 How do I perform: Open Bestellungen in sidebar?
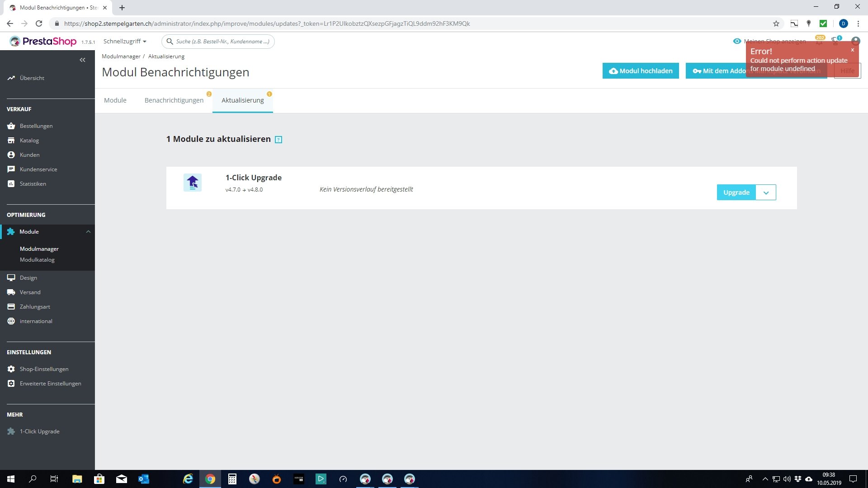(x=36, y=126)
